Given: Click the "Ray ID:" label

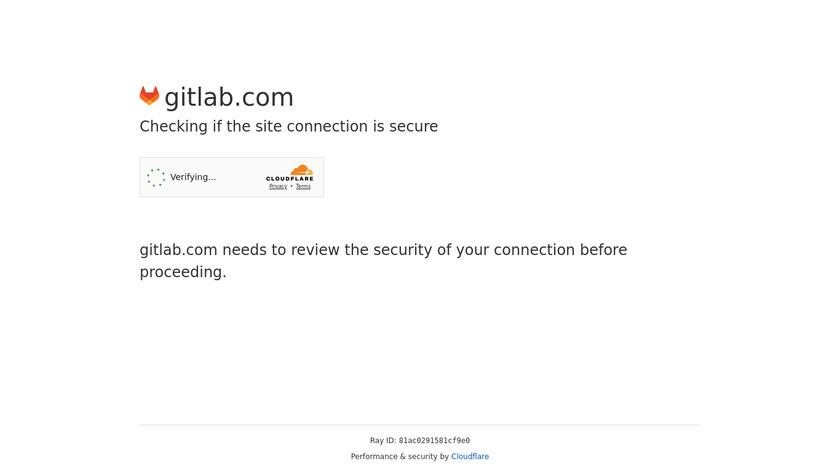Looking at the screenshot, I should [x=383, y=441].
